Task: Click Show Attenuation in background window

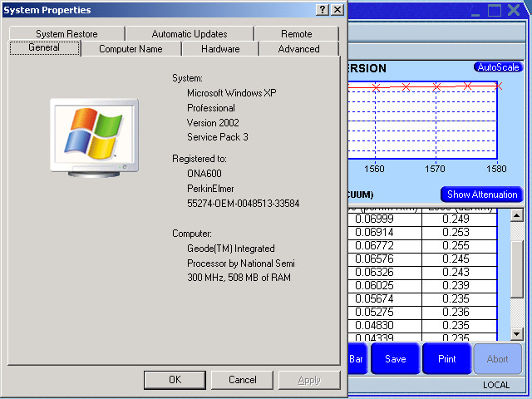Action: pos(482,195)
